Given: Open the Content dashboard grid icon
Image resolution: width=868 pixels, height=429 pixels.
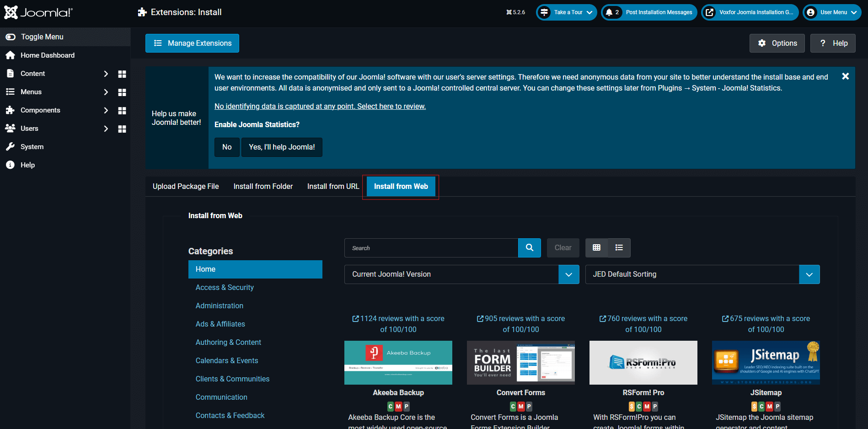Looking at the screenshot, I should pos(122,73).
